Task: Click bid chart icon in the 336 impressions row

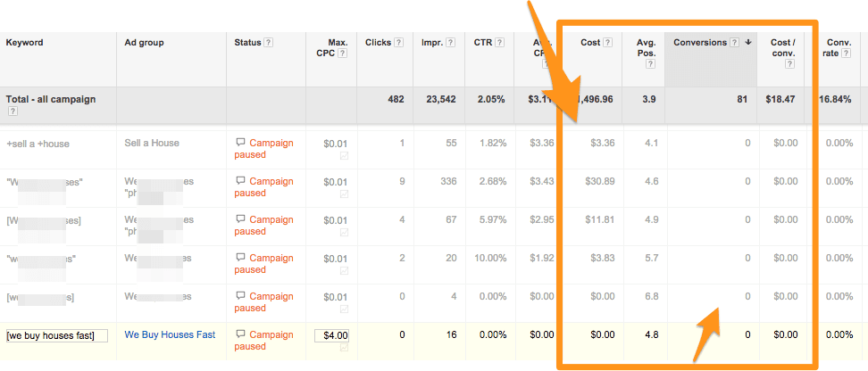Action: click(345, 194)
